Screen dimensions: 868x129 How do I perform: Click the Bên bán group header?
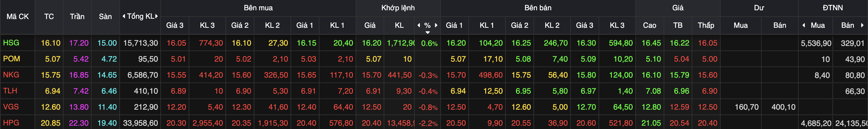538,8
